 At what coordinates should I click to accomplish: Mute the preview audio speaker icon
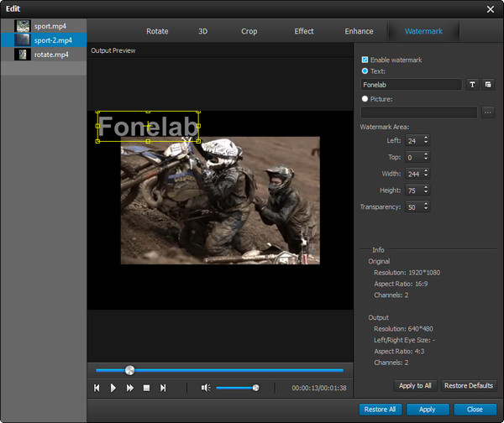206,388
